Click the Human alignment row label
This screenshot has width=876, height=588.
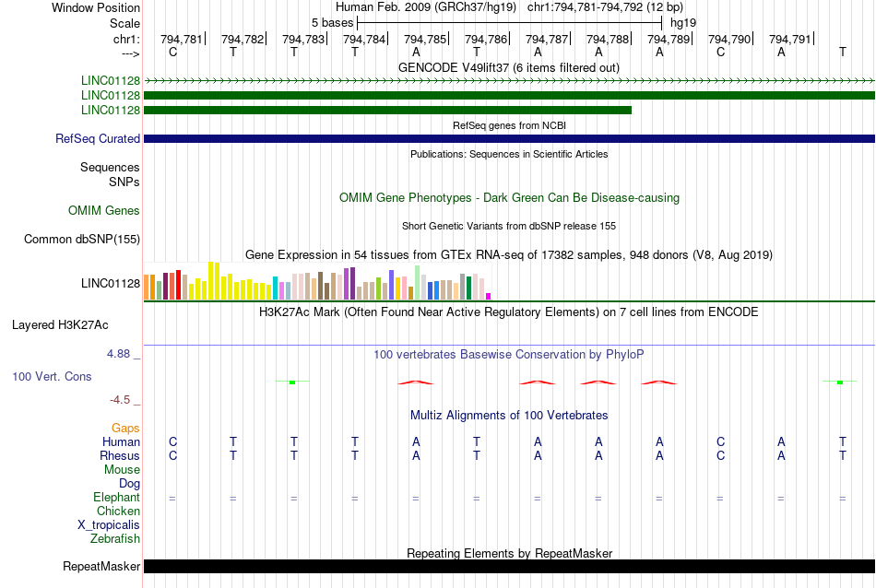(x=121, y=441)
